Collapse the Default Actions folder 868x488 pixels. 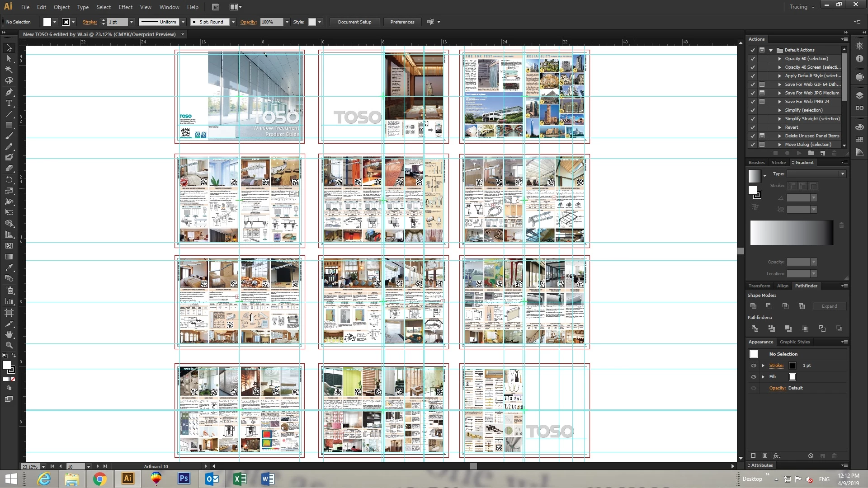771,50
